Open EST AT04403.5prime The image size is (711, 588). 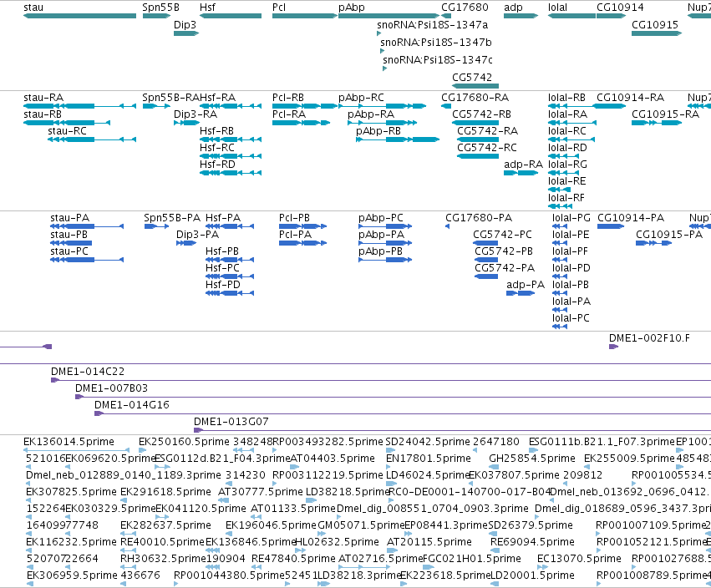click(x=292, y=467)
